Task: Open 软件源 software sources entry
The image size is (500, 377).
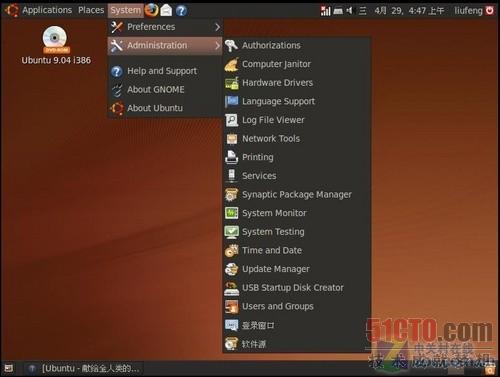Action: (297, 344)
